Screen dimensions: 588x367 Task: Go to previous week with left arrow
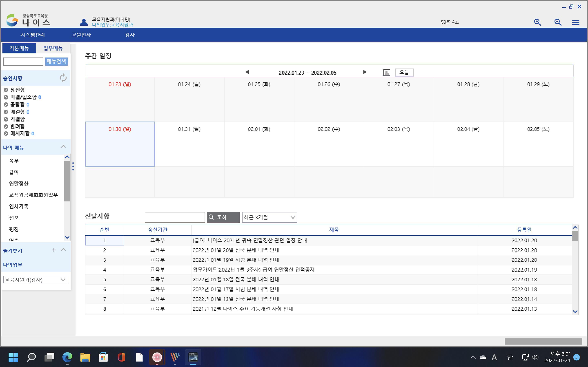point(247,72)
